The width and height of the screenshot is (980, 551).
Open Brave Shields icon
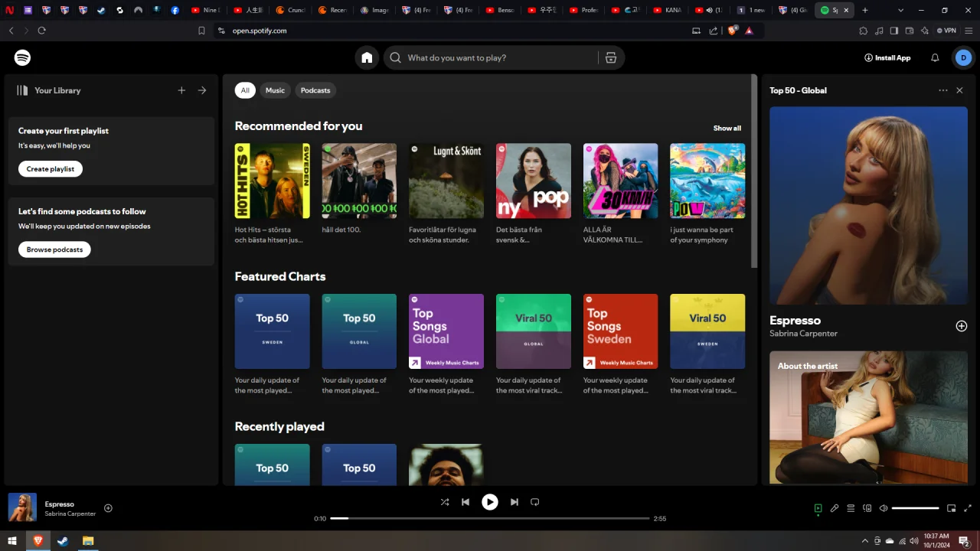click(x=732, y=31)
